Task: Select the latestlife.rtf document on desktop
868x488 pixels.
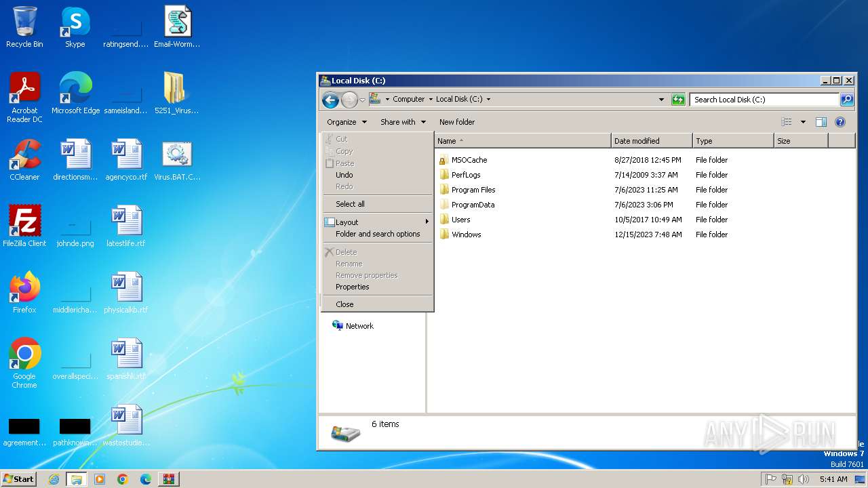Action: pyautogui.click(x=126, y=226)
